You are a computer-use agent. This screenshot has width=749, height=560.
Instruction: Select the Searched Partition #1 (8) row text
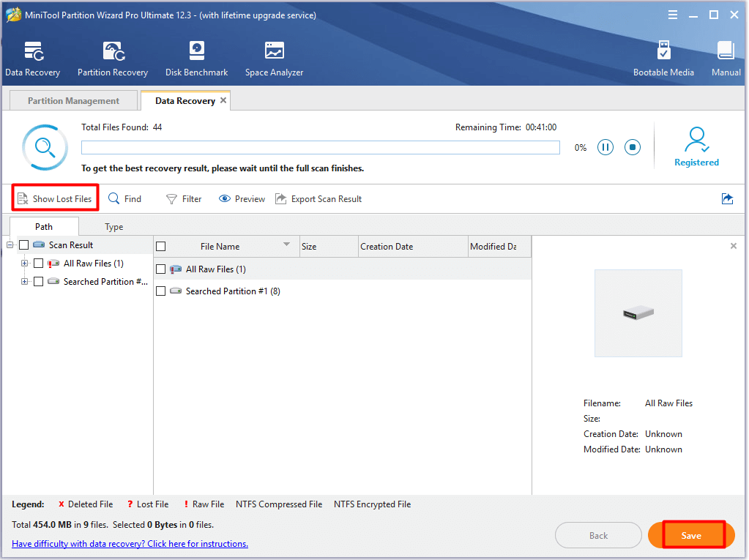233,291
